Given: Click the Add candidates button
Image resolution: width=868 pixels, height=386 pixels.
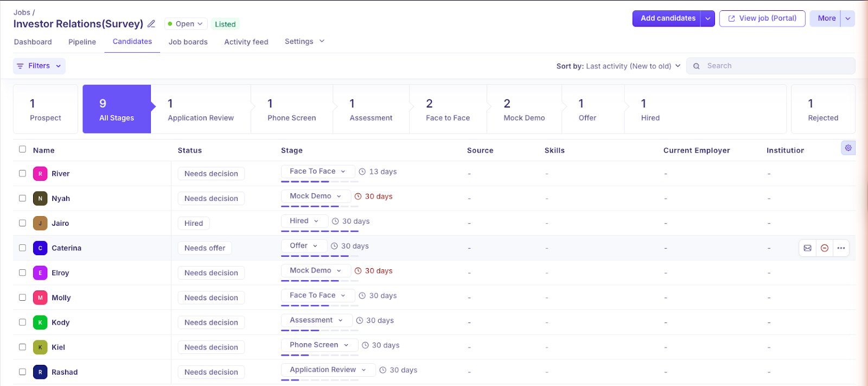Looking at the screenshot, I should tap(668, 18).
